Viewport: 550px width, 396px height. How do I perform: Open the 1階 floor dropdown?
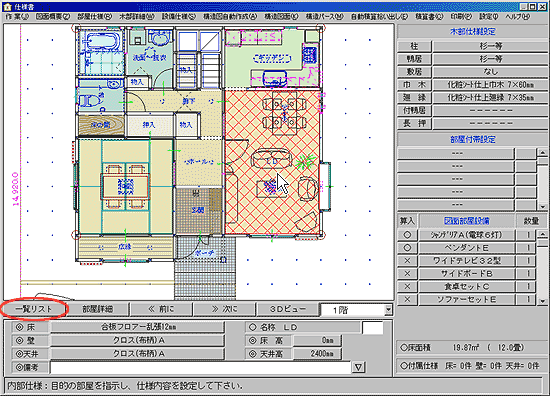click(x=388, y=310)
